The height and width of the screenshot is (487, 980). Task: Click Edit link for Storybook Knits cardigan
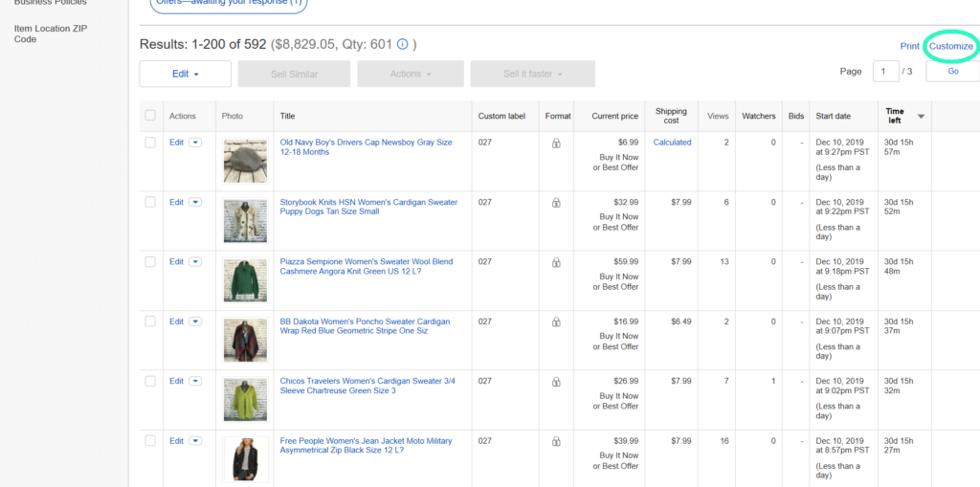pos(176,202)
